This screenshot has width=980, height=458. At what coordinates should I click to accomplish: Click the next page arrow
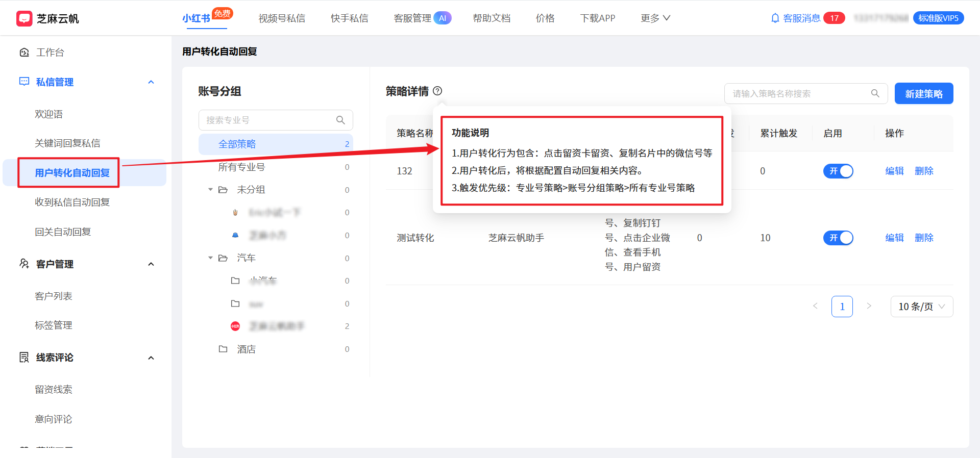(x=869, y=307)
